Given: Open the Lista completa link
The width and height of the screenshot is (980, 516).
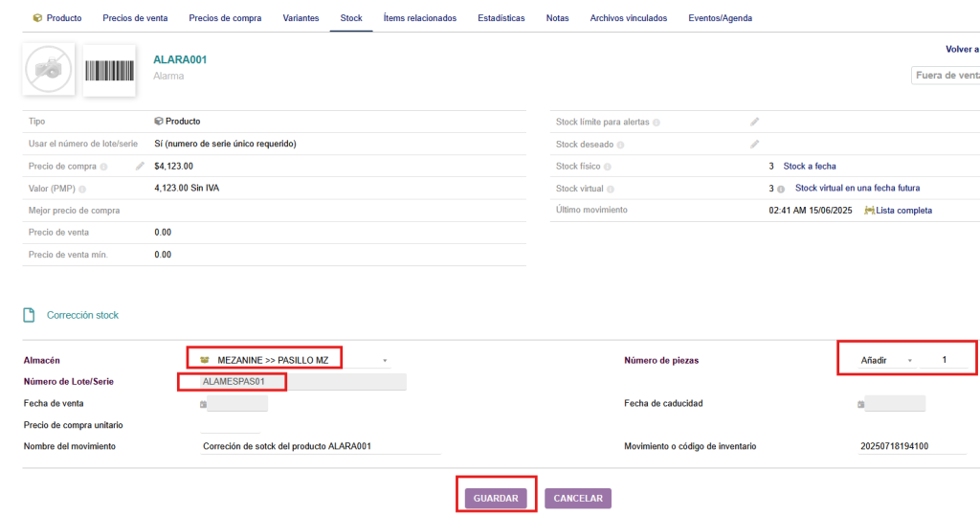Looking at the screenshot, I should tap(902, 211).
